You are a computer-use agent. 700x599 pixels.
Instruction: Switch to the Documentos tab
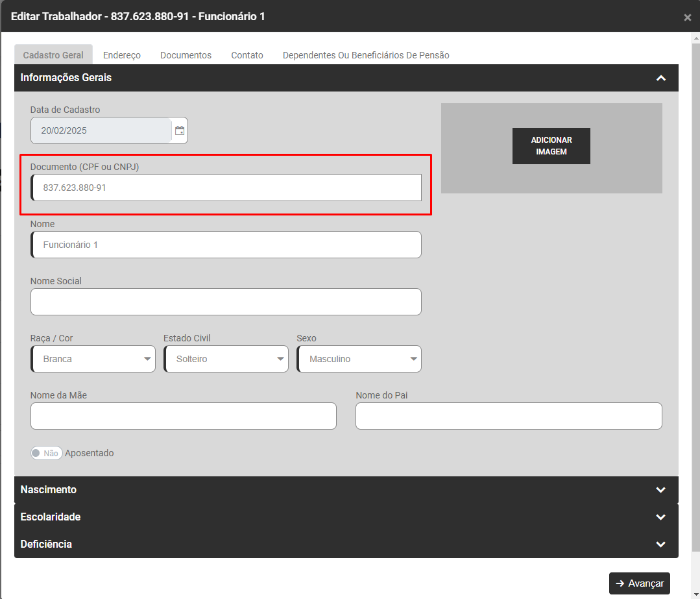186,55
